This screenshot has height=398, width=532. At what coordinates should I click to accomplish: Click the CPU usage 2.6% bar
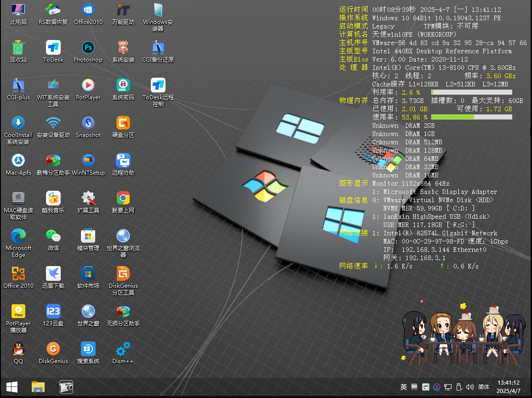pos(472,92)
